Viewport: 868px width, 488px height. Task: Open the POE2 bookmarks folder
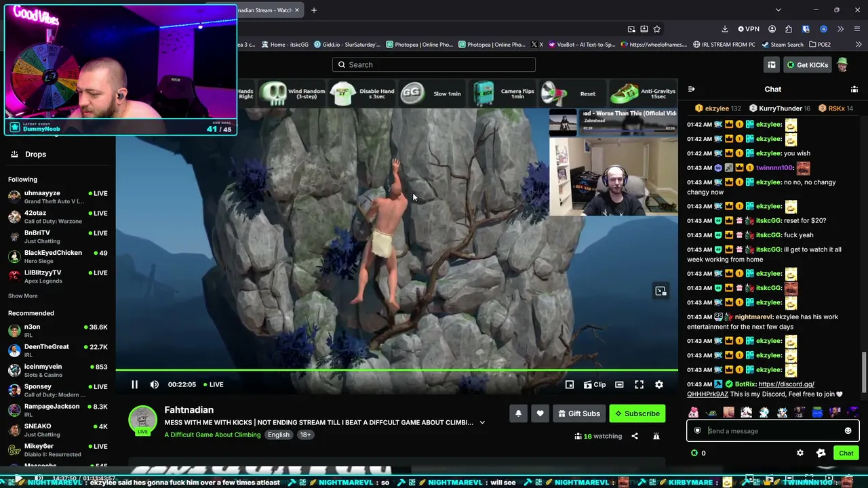coord(820,45)
